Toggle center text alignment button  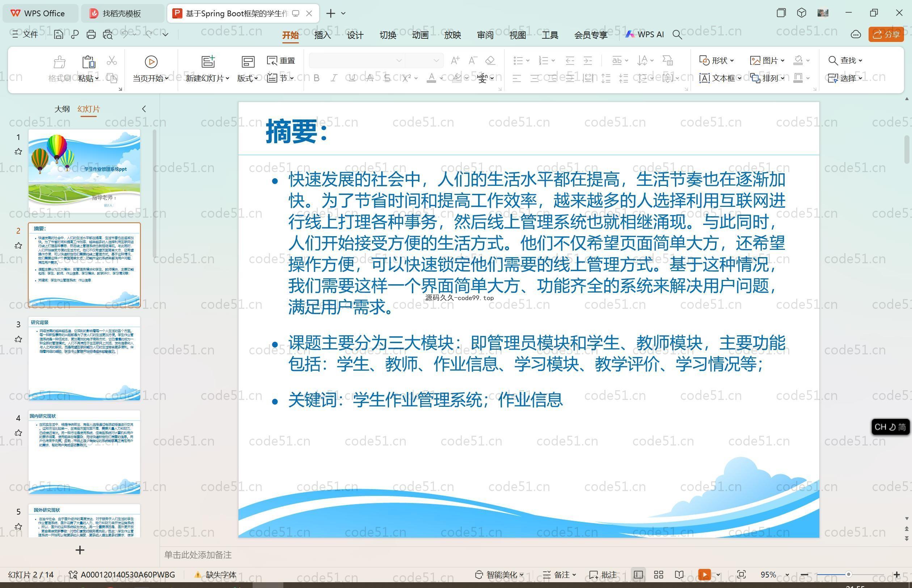[x=535, y=78]
